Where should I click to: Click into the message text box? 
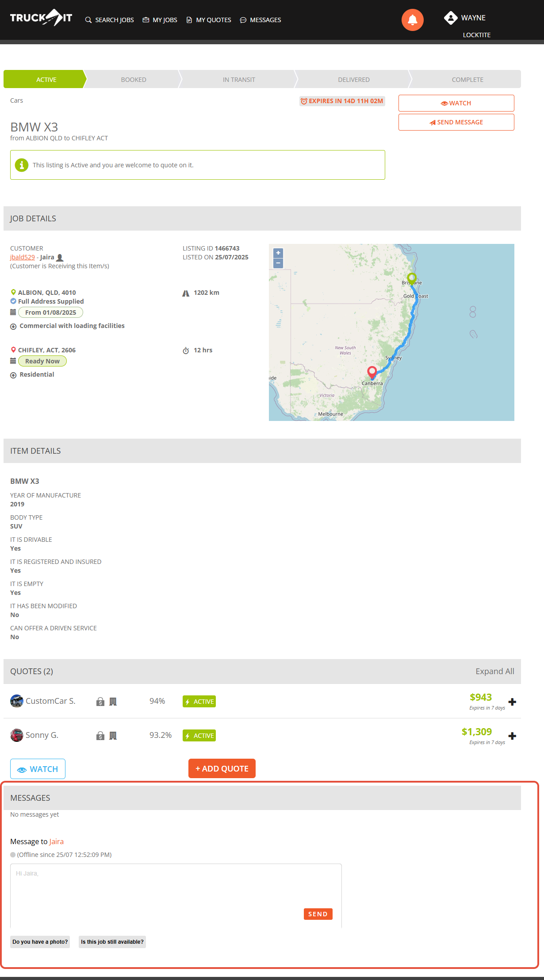click(176, 895)
